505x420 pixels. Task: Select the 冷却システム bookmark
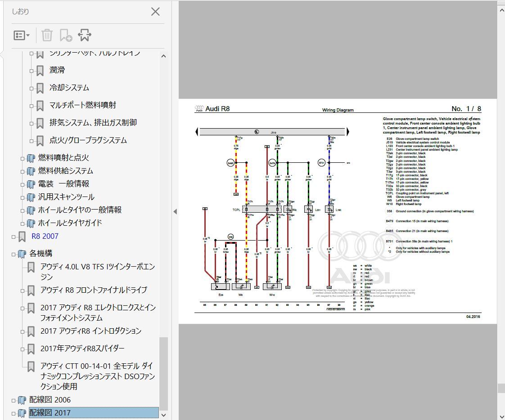coord(69,88)
